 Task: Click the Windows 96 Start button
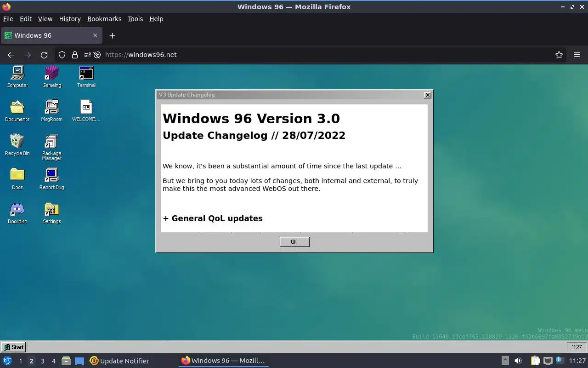(x=13, y=347)
